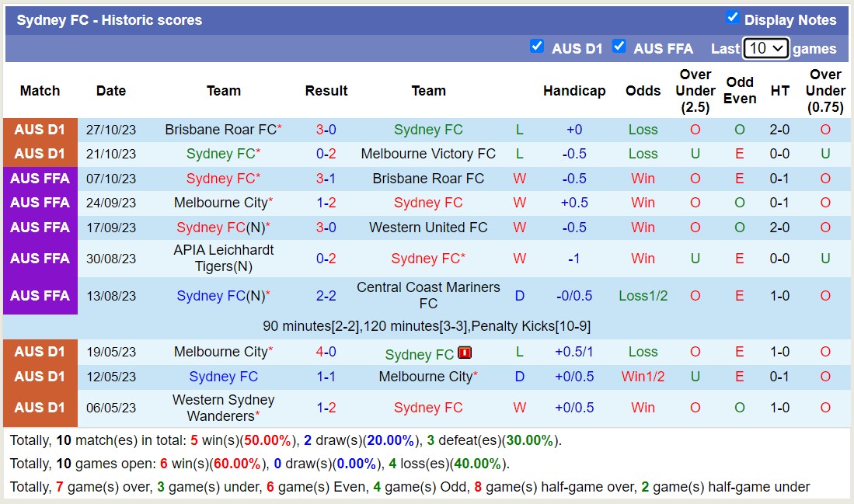Open Central Coast Mariners FC team link

tap(428, 295)
